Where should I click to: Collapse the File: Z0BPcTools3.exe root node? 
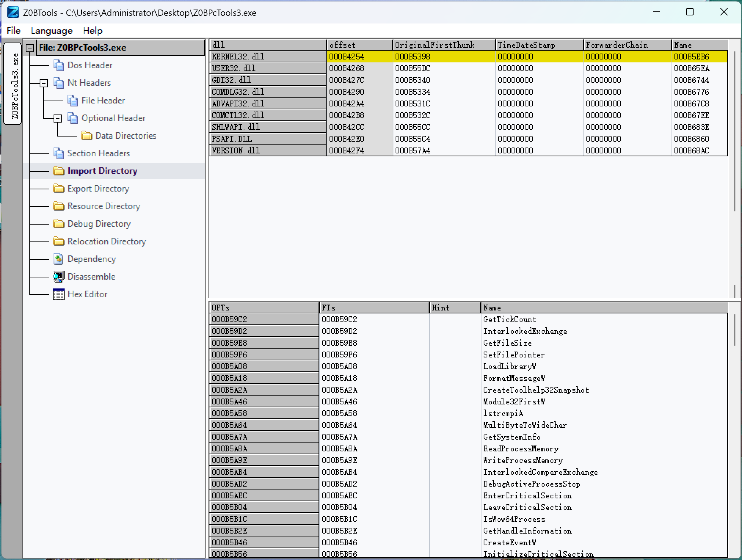[x=30, y=48]
